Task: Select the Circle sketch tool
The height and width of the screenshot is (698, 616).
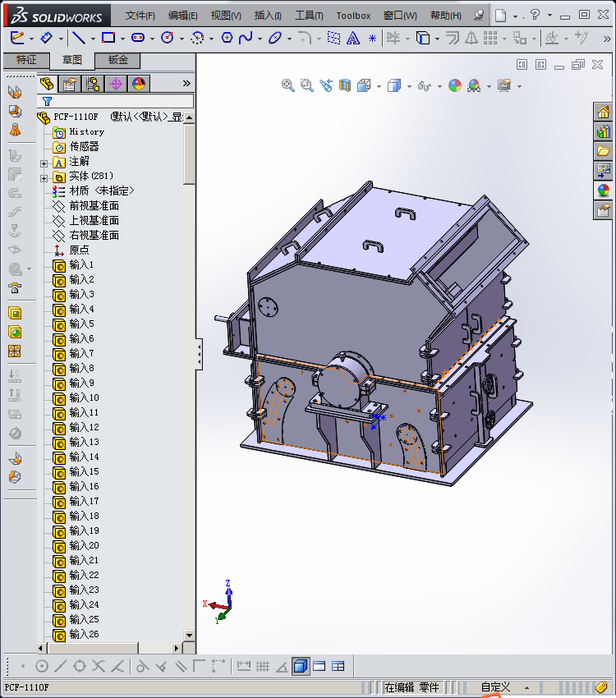Action: 168,38
